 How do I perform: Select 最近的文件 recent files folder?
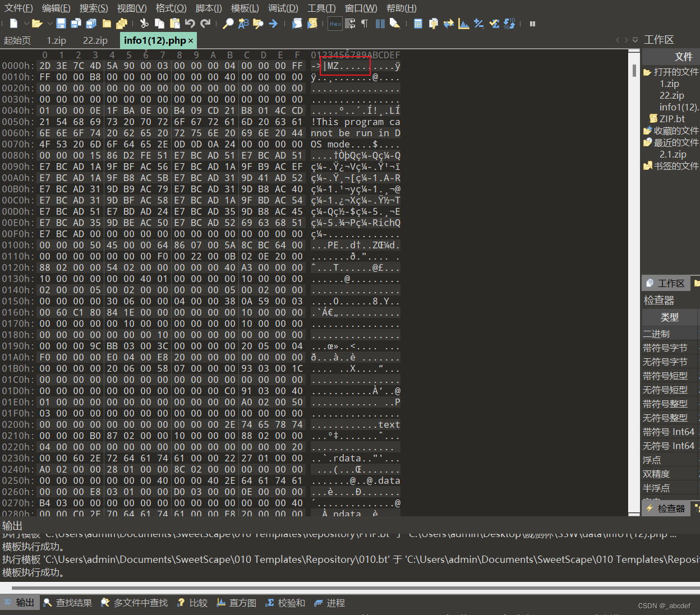click(671, 142)
